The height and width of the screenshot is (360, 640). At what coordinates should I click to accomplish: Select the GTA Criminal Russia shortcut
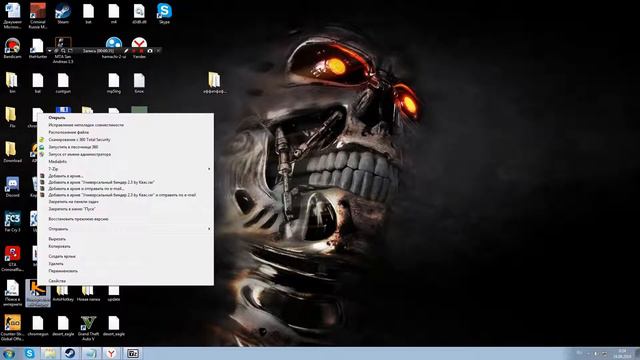tap(12, 258)
